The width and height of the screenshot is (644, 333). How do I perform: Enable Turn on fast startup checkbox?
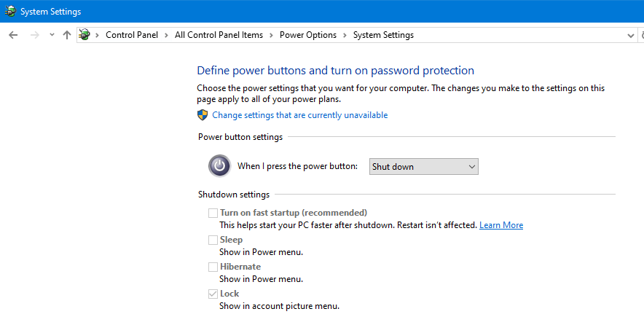[213, 213]
